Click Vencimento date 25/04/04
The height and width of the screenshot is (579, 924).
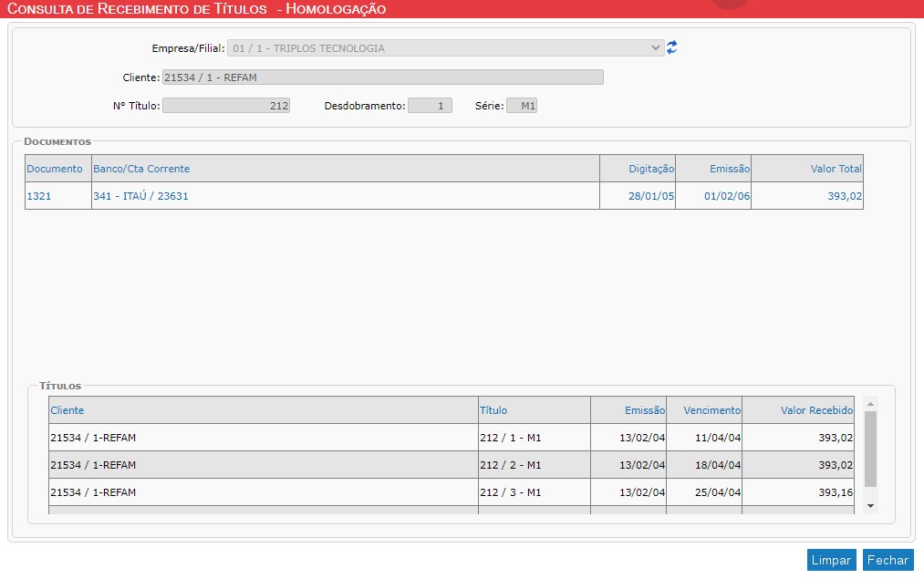tap(718, 491)
